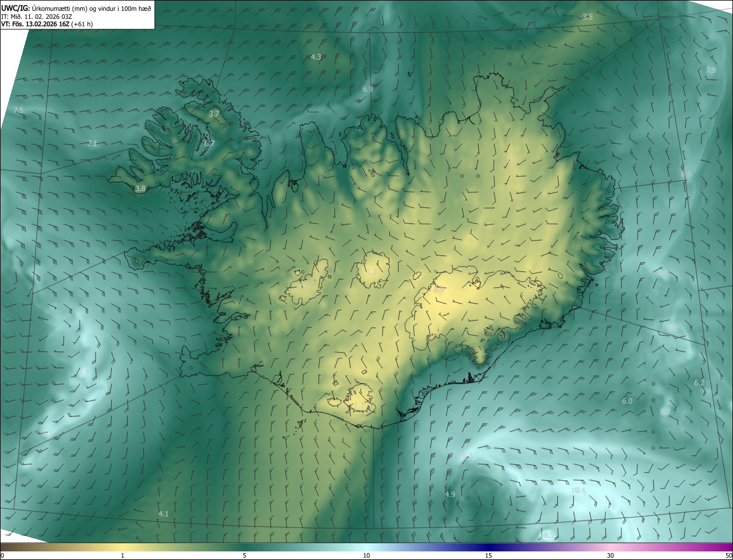Screen dimensions: 733x560
Task: Click the 0.9 value on Vatnajökull
Action: 439,290
